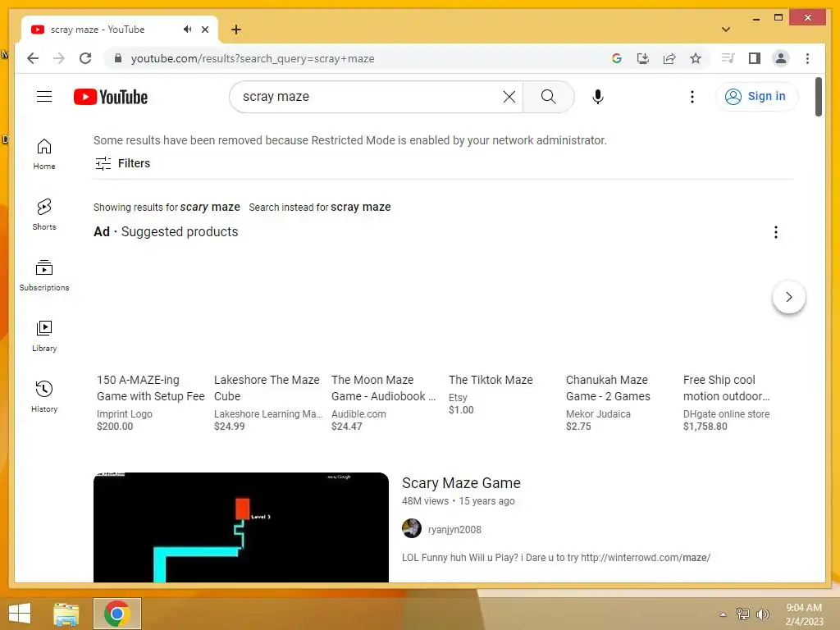
Task: Click the $1,758.80 price text
Action: pyautogui.click(x=705, y=427)
